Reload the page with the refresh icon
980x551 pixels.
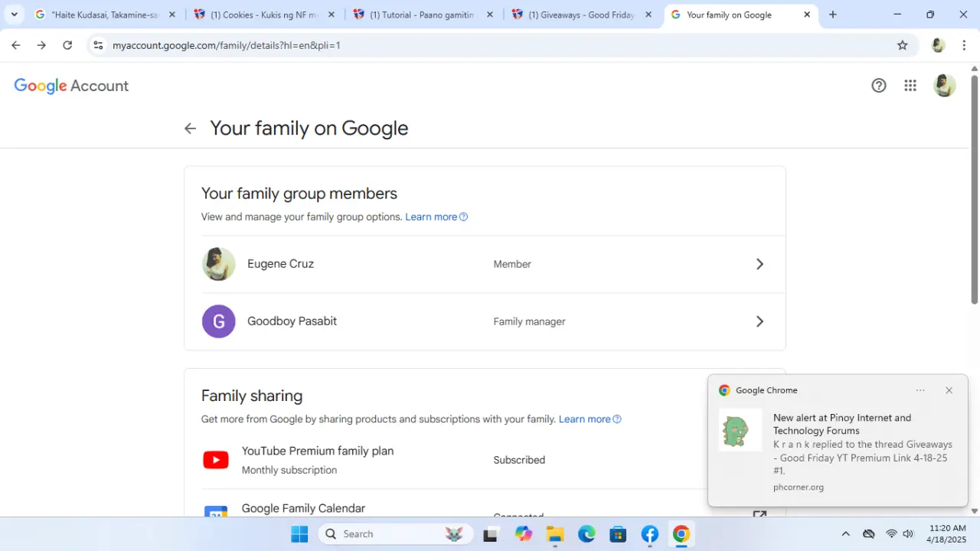pos(67,45)
